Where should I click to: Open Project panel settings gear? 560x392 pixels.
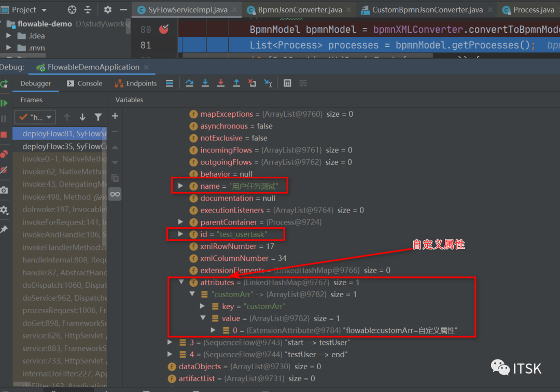coord(107,10)
